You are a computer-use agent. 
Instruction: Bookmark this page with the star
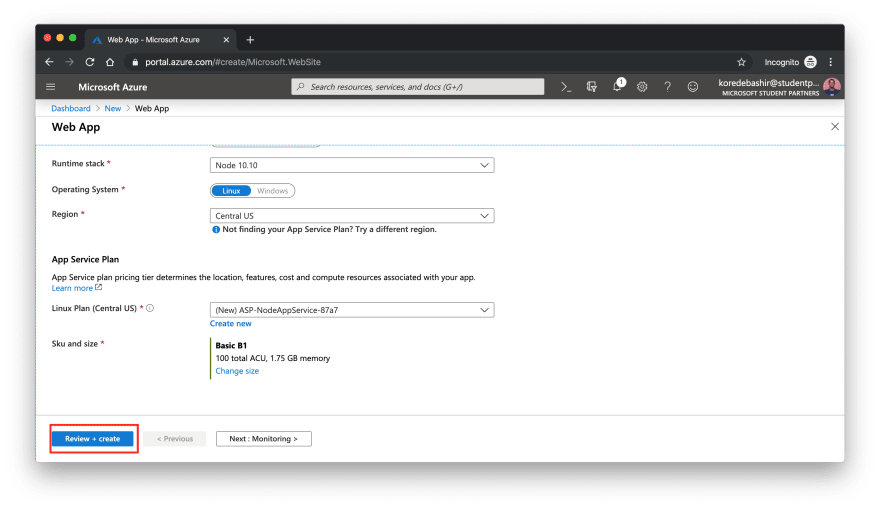point(741,62)
